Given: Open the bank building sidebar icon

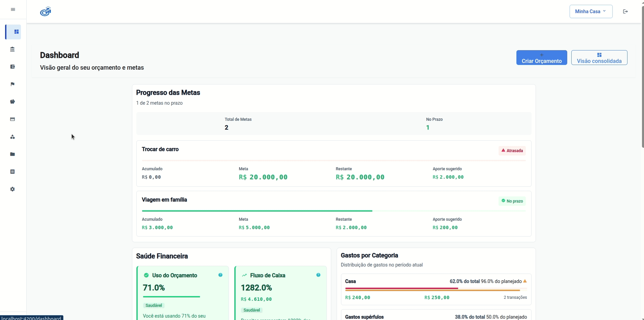Looking at the screenshot, I should point(12,49).
